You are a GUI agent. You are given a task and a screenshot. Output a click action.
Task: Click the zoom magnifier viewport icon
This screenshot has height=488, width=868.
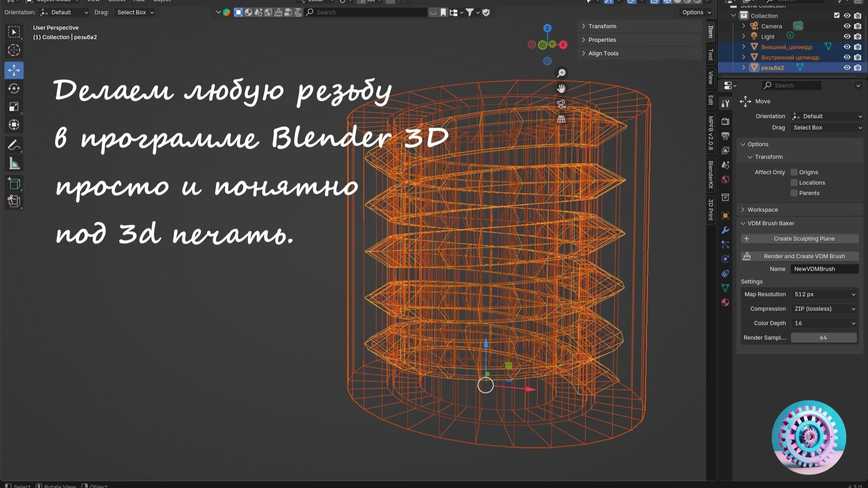coord(561,73)
